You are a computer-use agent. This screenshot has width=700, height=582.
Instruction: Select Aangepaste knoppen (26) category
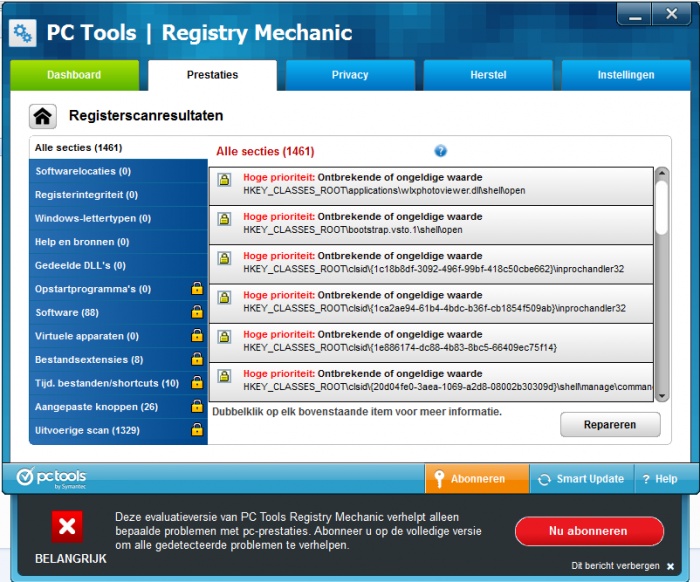click(x=118, y=407)
